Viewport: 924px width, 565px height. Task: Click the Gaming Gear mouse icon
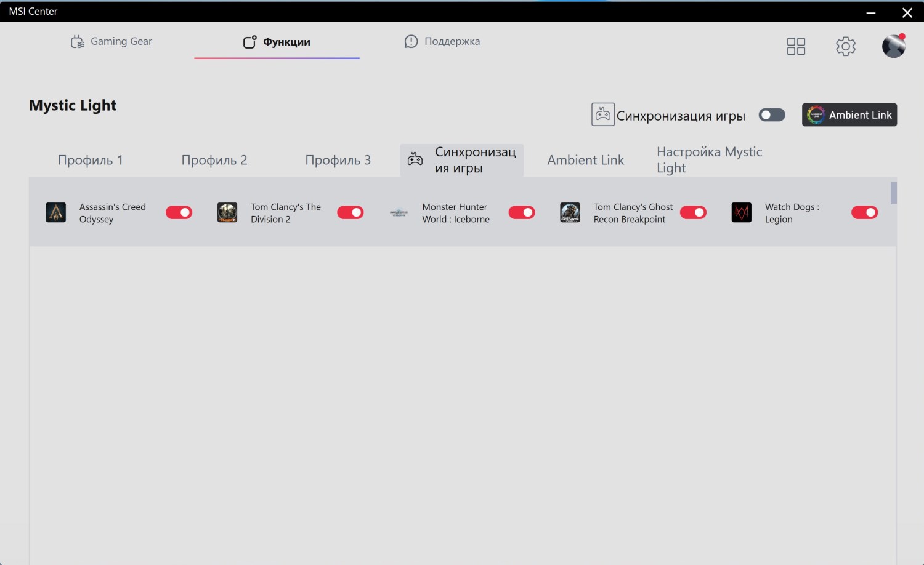point(77,41)
